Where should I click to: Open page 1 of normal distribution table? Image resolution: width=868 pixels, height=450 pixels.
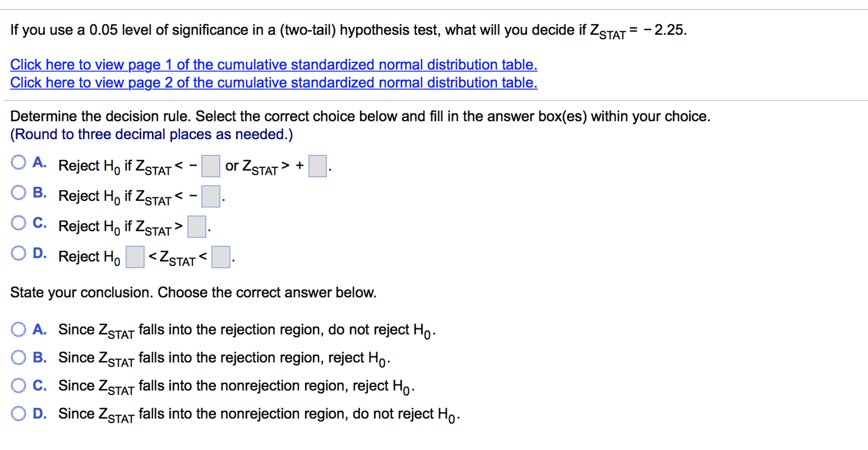click(x=274, y=65)
